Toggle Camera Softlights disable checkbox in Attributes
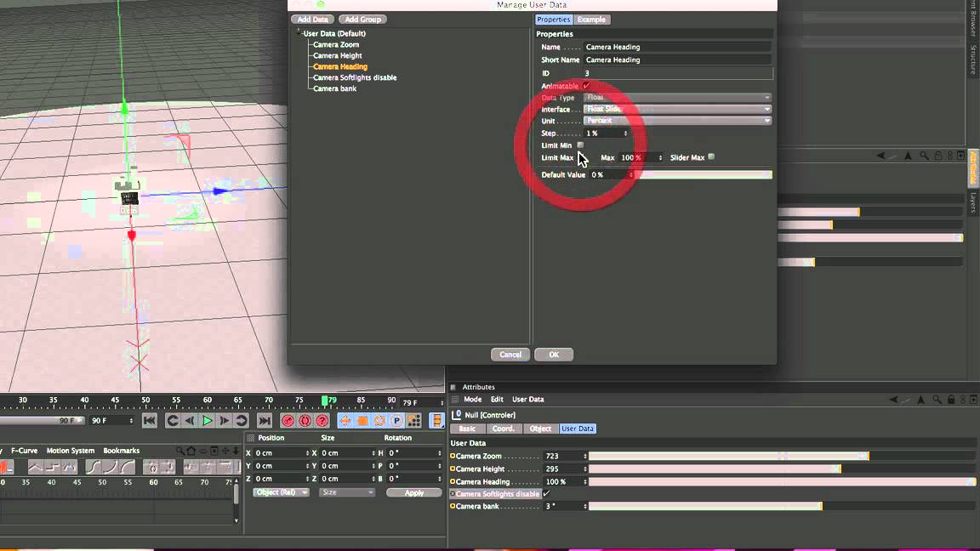This screenshot has height=551, width=980. click(x=547, y=493)
